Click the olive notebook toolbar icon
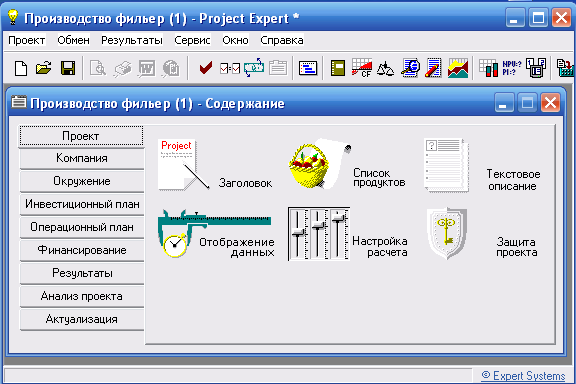The image size is (576, 384). pos(338,68)
